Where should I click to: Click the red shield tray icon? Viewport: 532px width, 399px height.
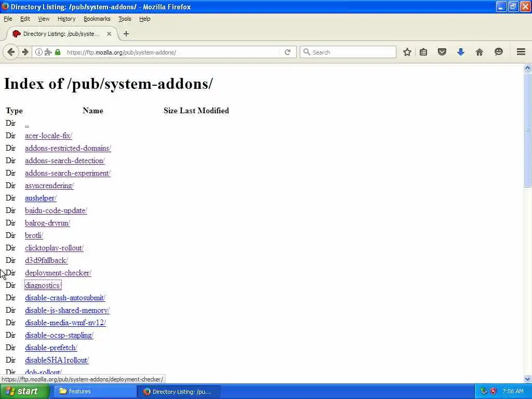click(x=494, y=391)
